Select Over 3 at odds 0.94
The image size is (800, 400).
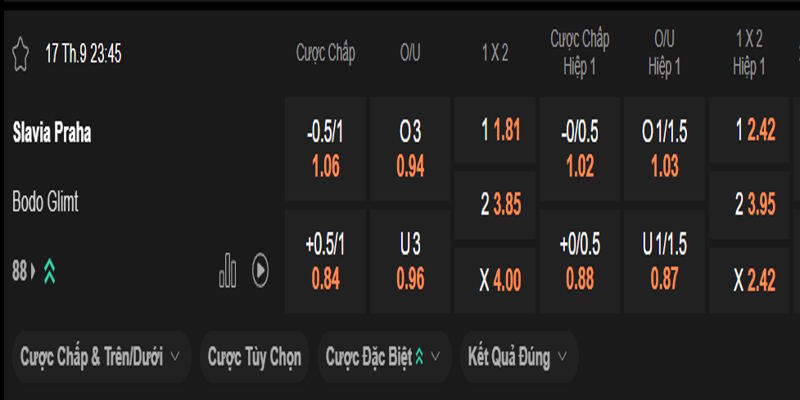pos(410,149)
